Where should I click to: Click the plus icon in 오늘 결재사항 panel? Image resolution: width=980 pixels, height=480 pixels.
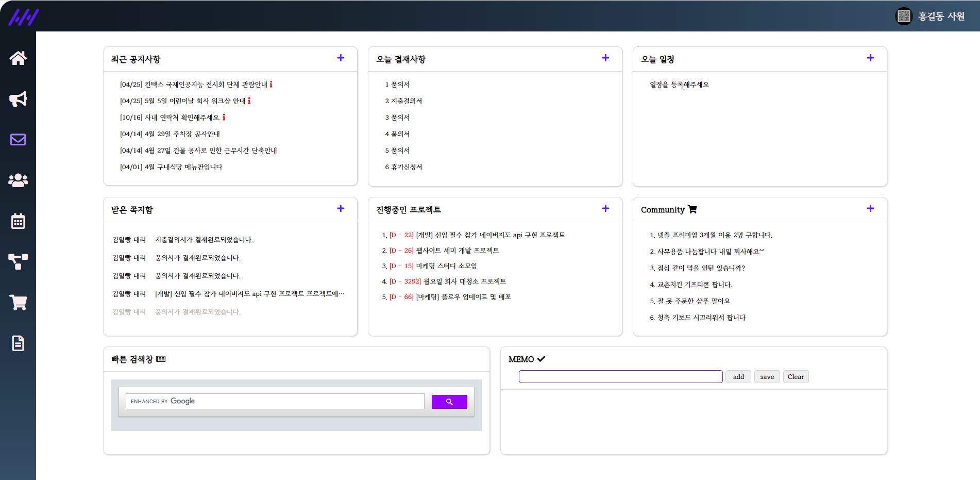tap(605, 58)
